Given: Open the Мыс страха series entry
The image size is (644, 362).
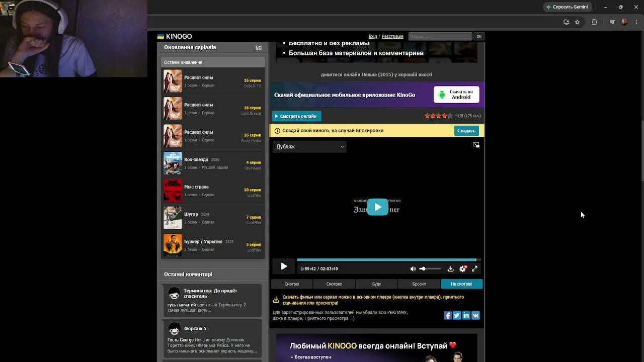Looking at the screenshot, I should point(213,190).
